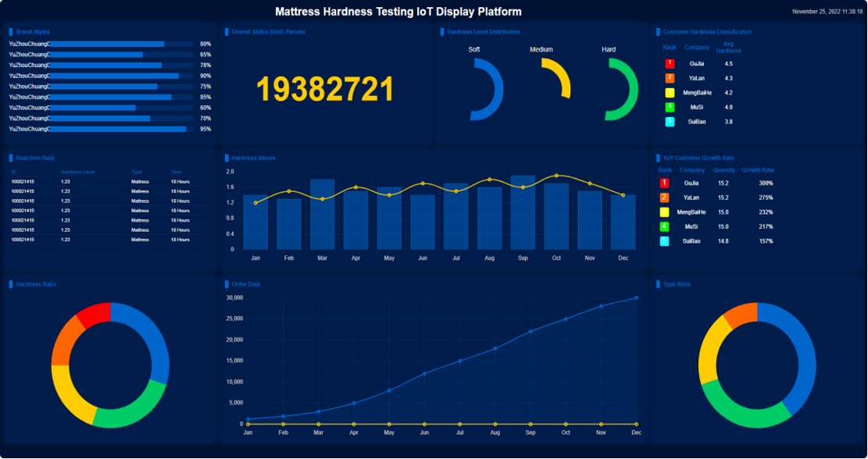Click orange rank 2 badge beside YaLan 4.3

click(x=670, y=79)
